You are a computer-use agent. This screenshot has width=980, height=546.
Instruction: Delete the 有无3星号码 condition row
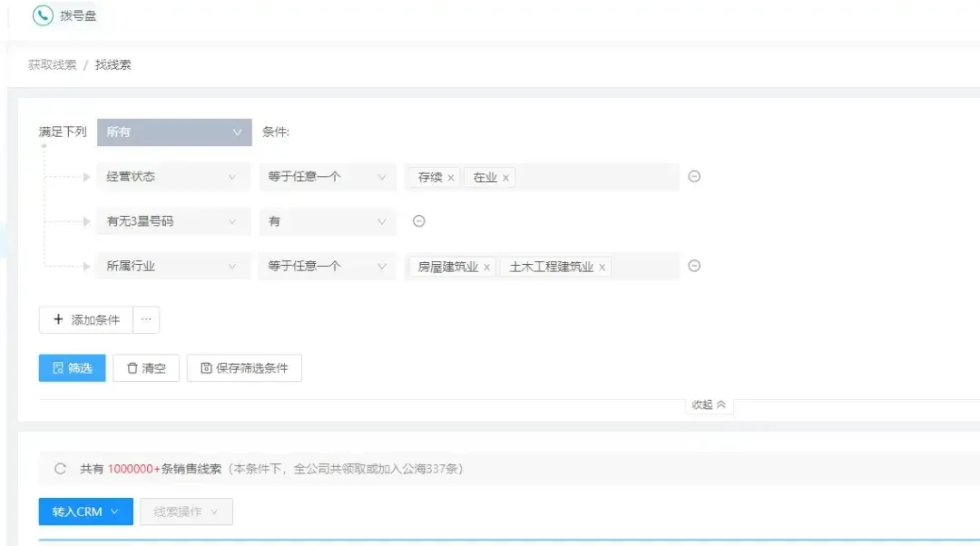(x=418, y=221)
